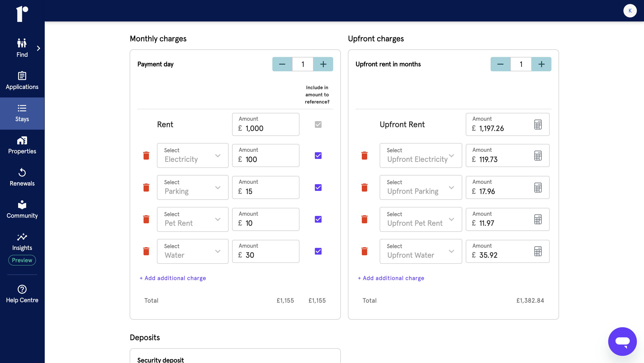Add additional monthly charge
This screenshot has width=644, height=363.
[173, 278]
